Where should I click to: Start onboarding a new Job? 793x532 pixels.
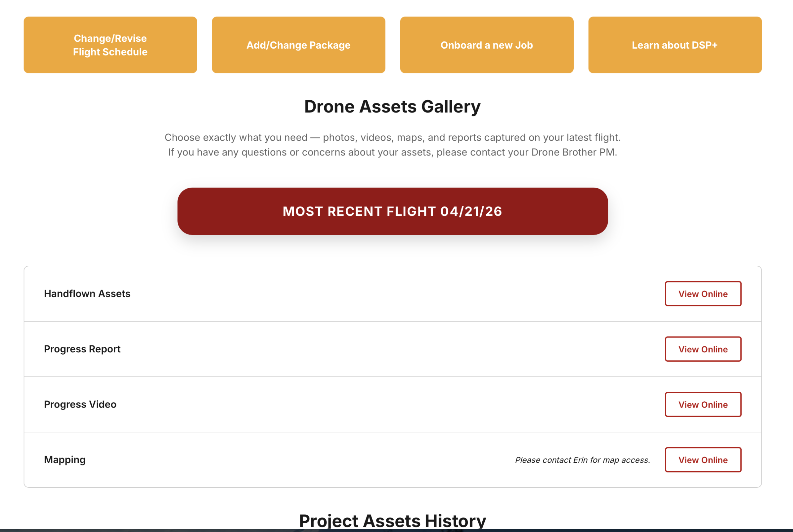(486, 45)
